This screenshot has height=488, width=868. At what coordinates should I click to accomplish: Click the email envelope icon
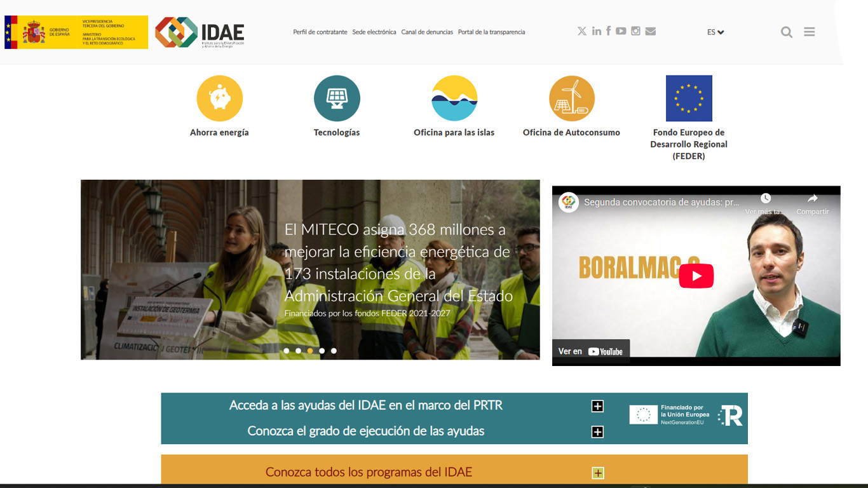650,31
